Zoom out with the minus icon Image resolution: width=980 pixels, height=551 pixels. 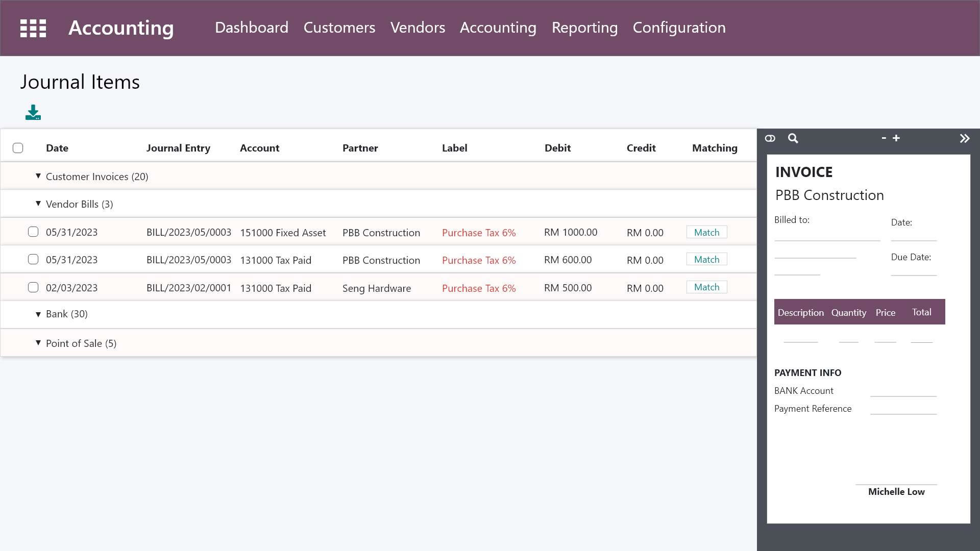(x=884, y=138)
